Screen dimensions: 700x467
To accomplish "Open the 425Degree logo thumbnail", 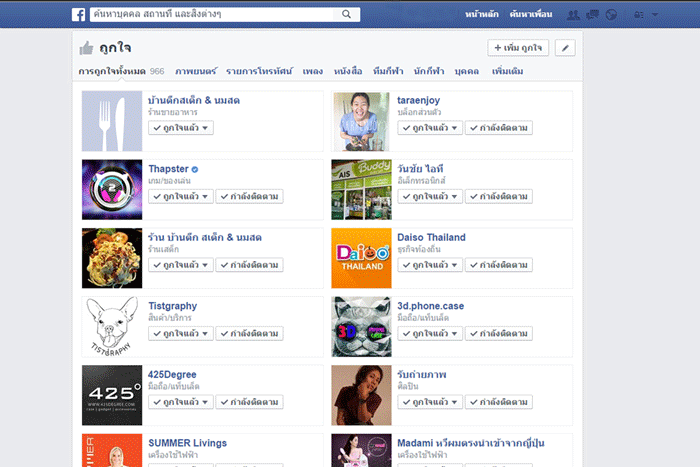I will pyautogui.click(x=112, y=395).
